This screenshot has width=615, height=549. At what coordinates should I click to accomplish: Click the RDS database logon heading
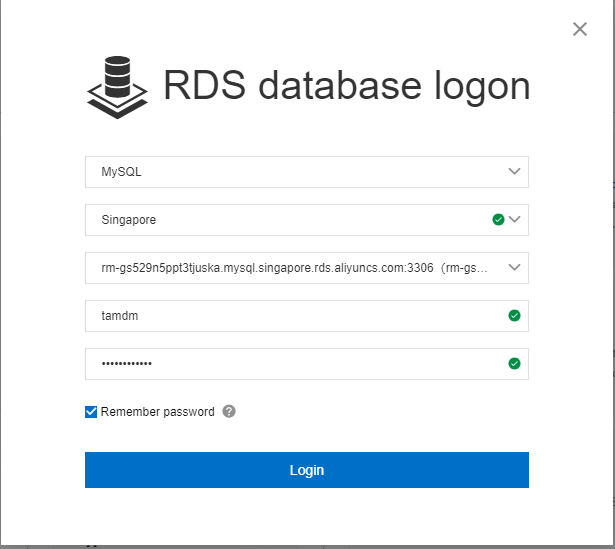(346, 87)
